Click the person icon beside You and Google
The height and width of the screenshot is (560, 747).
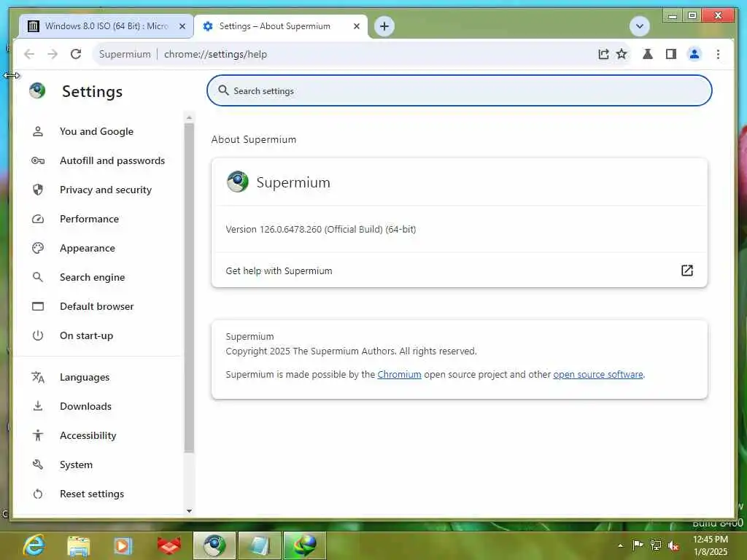pyautogui.click(x=38, y=131)
